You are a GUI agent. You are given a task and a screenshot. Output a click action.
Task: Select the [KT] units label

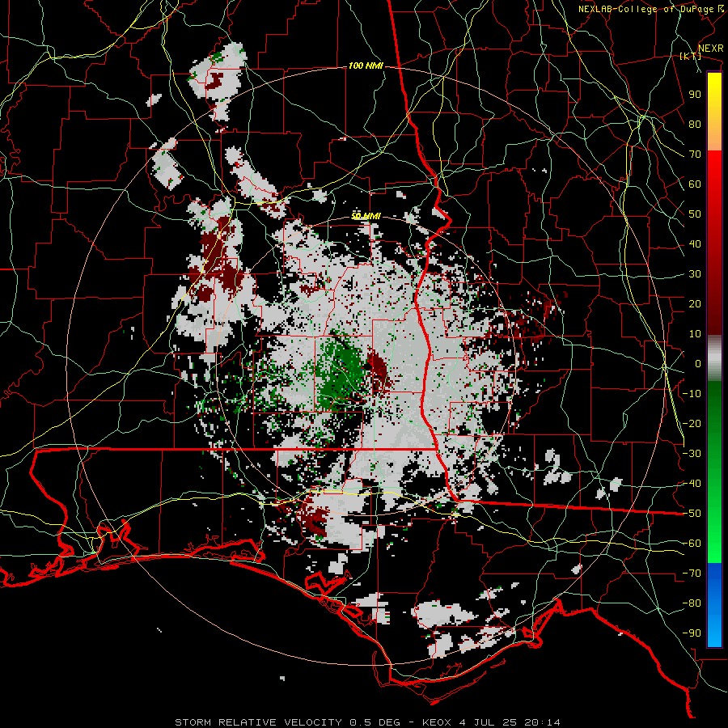click(691, 56)
